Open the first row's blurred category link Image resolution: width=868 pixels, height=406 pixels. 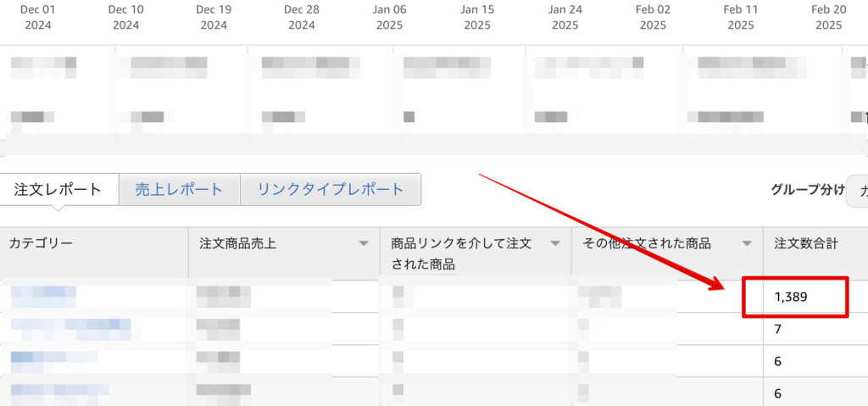coord(43,296)
